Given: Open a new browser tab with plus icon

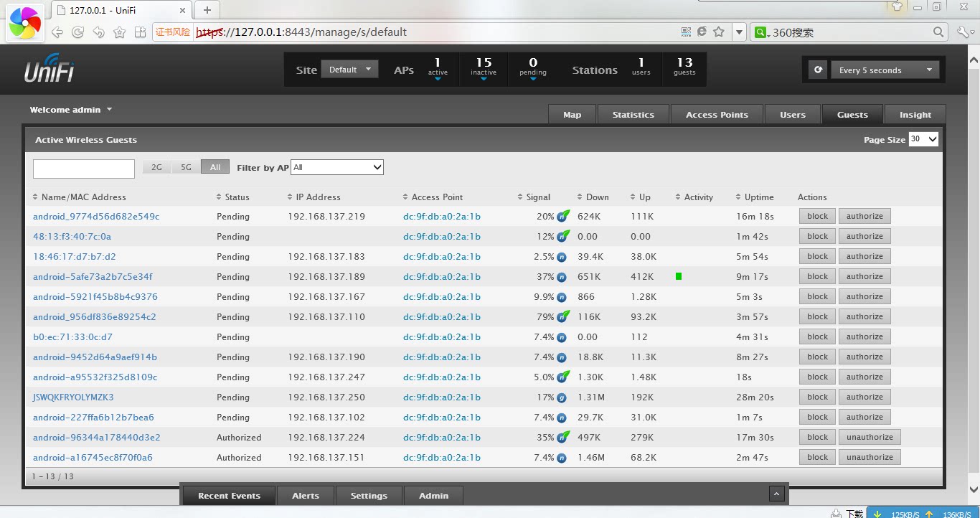Looking at the screenshot, I should (x=207, y=10).
